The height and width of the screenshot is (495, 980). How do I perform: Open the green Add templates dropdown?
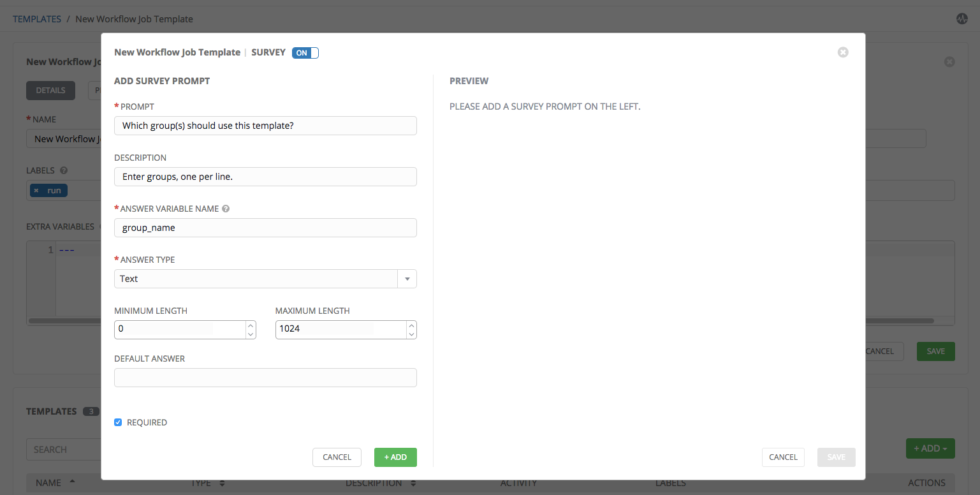tap(930, 448)
